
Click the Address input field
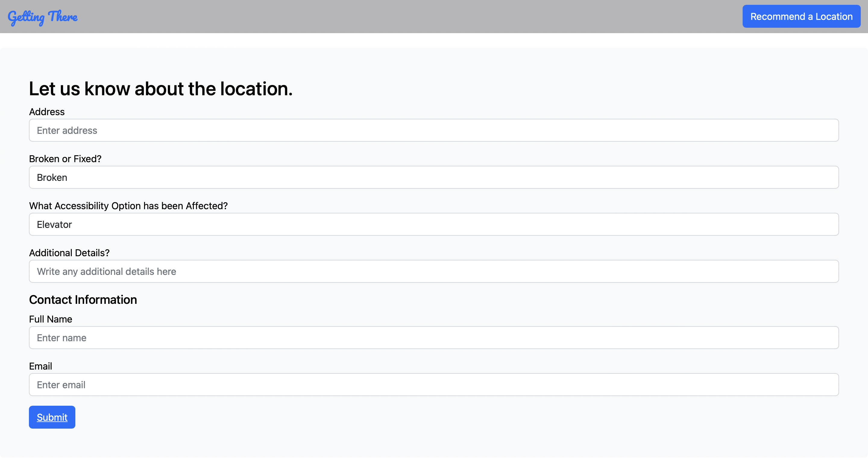pos(434,131)
